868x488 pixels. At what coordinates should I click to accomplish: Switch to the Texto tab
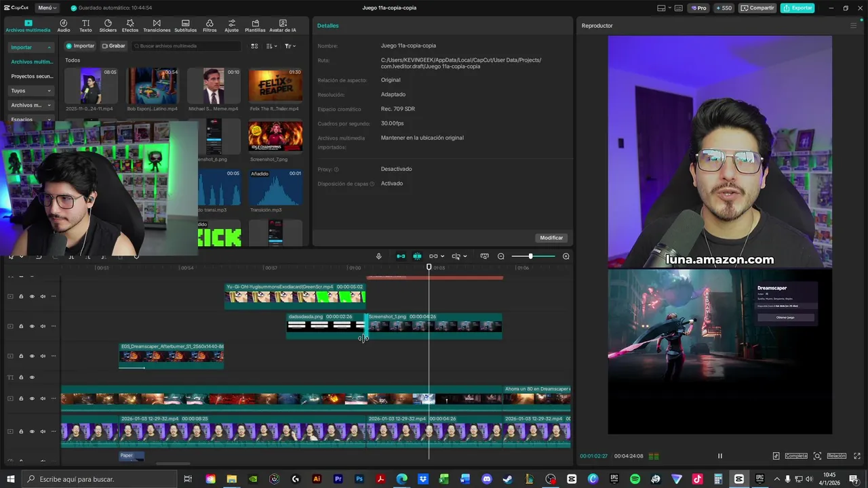[85, 26]
